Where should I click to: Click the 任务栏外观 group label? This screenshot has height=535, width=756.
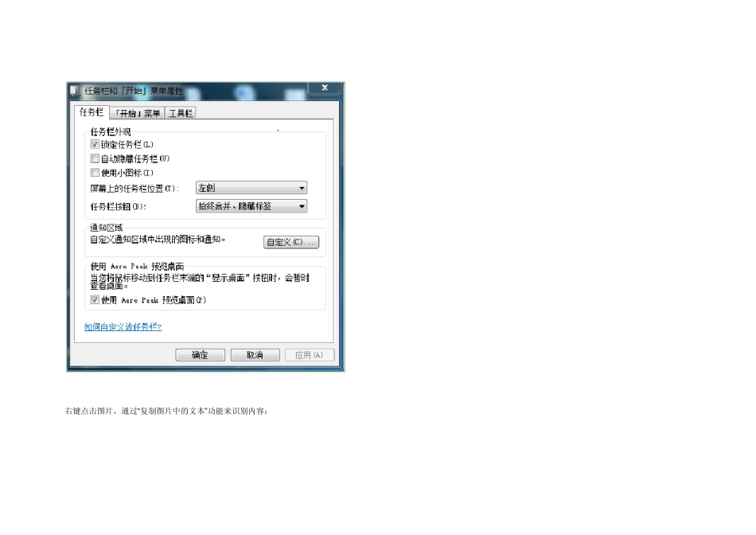(x=111, y=131)
